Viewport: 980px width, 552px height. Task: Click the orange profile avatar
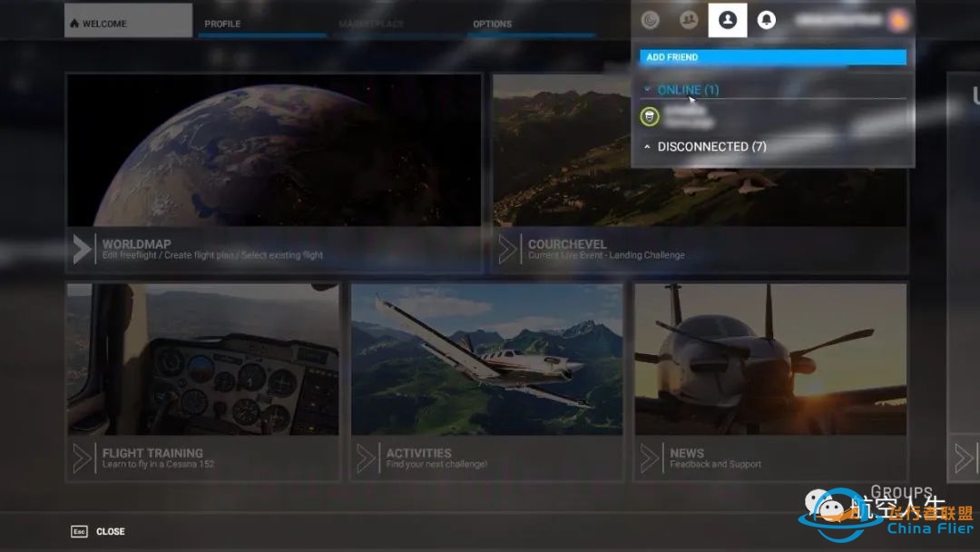pyautogui.click(x=898, y=21)
